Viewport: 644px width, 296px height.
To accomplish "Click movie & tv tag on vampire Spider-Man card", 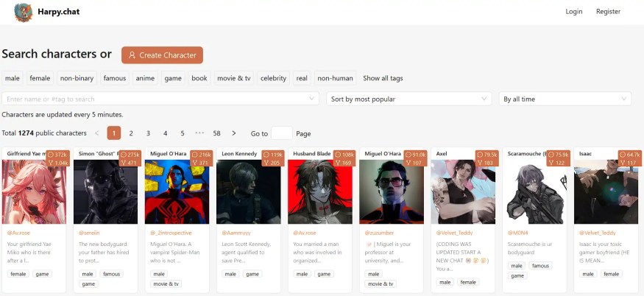I will click(x=166, y=284).
